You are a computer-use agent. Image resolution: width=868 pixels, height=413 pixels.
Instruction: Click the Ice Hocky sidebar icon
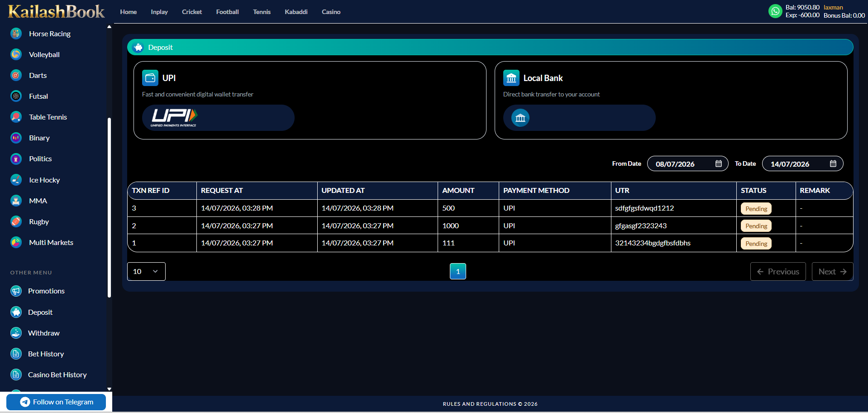pos(16,180)
